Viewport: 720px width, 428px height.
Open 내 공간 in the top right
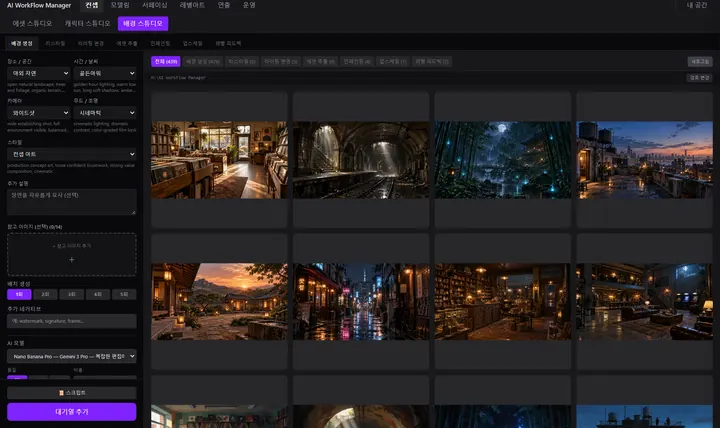(x=697, y=5)
